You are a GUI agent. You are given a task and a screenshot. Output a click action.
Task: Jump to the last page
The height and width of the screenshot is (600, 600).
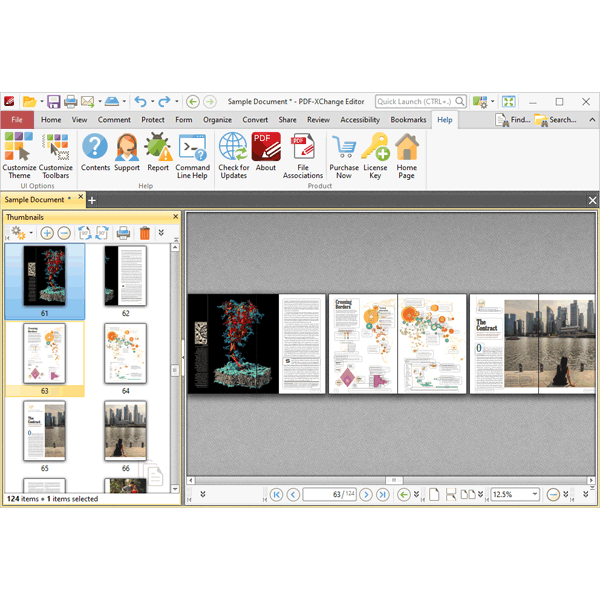point(382,494)
